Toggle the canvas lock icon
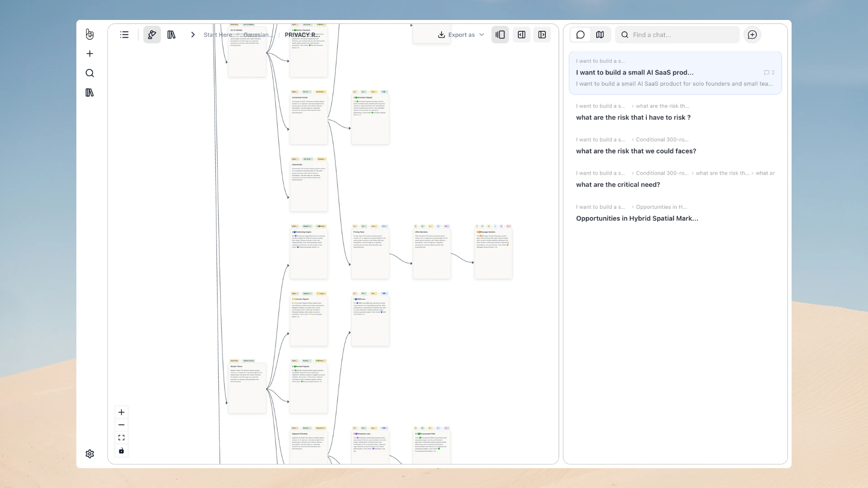This screenshot has width=868, height=488. [121, 450]
